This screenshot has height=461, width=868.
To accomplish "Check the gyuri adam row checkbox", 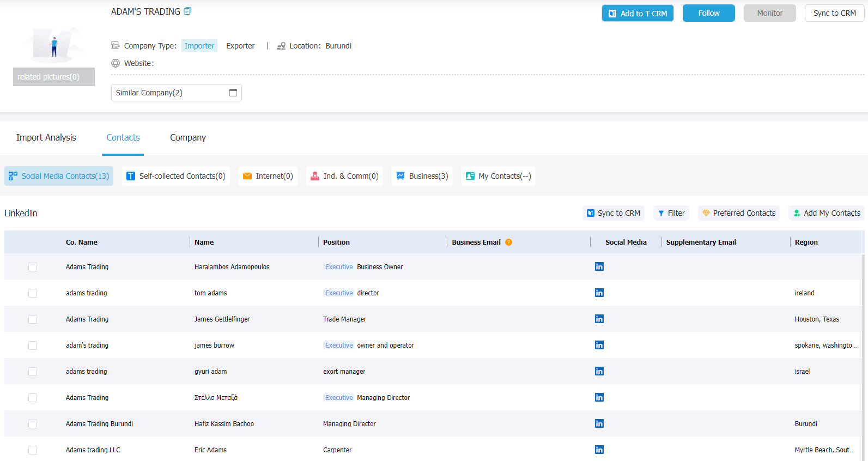I will (x=33, y=372).
